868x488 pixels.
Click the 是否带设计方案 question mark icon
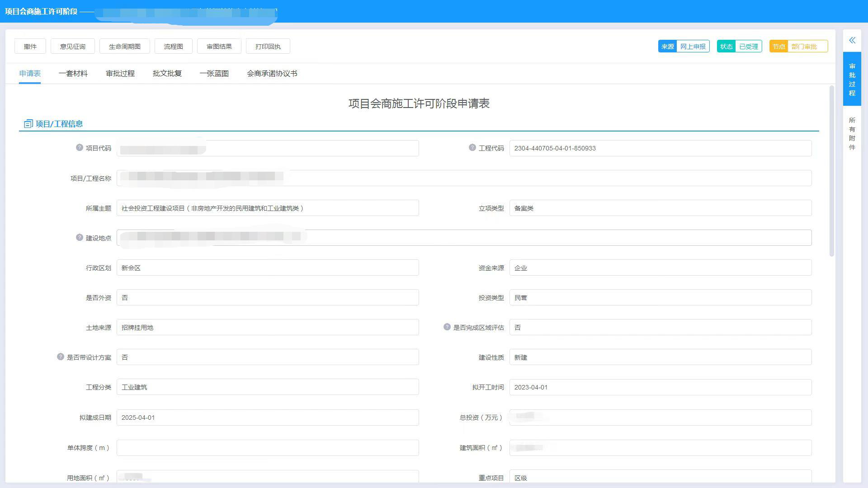[60, 357]
